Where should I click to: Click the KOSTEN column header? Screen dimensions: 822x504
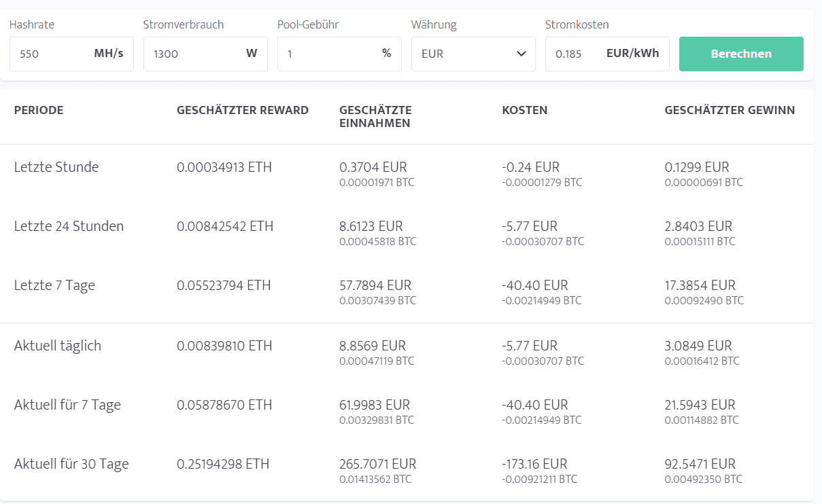(525, 110)
